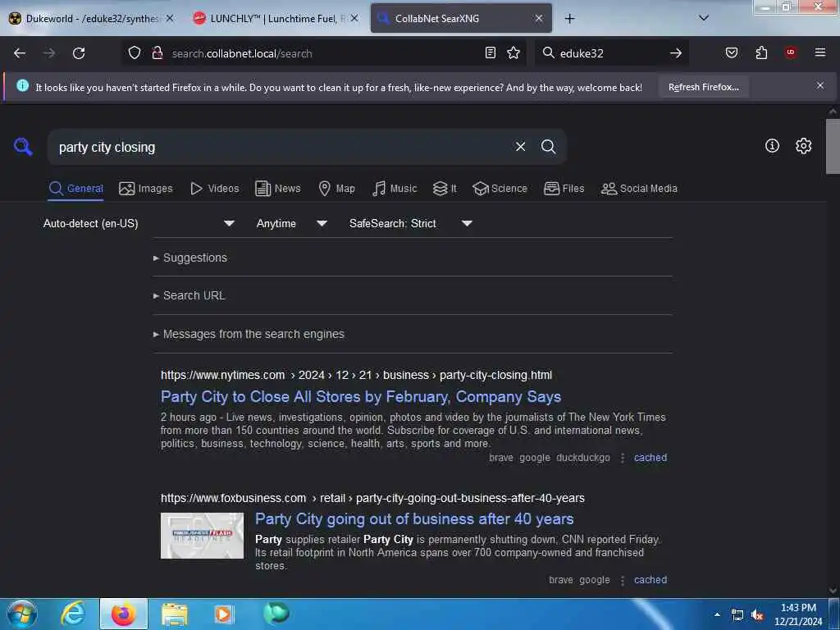Image resolution: width=840 pixels, height=630 pixels.
Task: Reload the page with the refresh icon
Action: tap(79, 53)
